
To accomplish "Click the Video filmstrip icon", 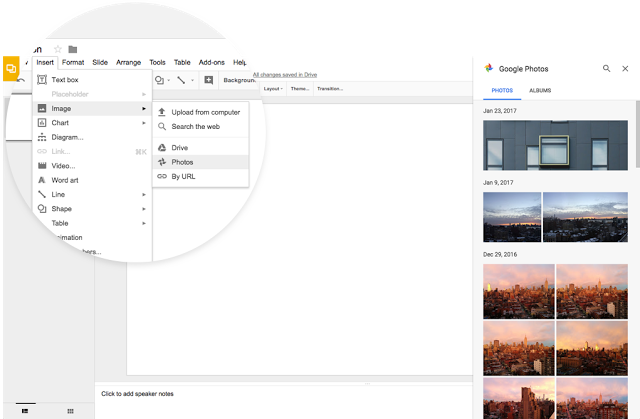I will (42, 166).
